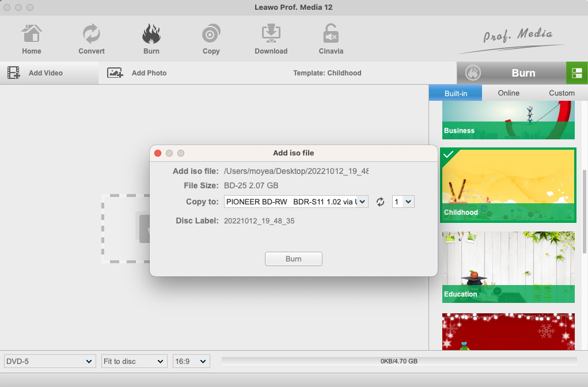Click Add Video button

tap(36, 73)
